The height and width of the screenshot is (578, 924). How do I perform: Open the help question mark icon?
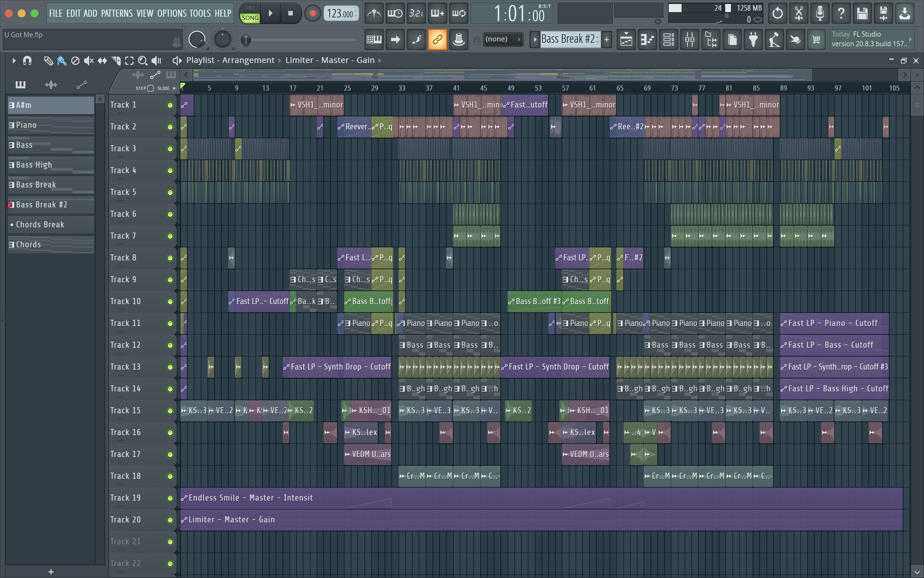point(841,13)
